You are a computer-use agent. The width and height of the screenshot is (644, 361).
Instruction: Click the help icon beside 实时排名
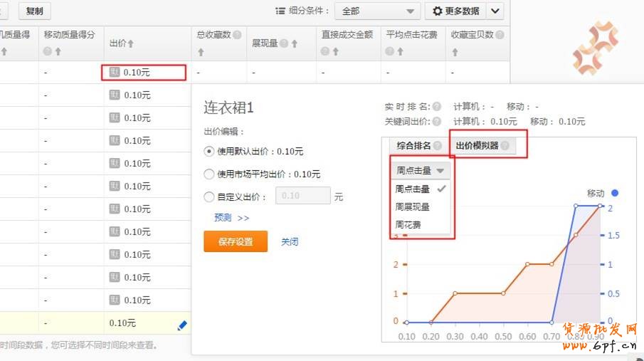click(x=436, y=107)
